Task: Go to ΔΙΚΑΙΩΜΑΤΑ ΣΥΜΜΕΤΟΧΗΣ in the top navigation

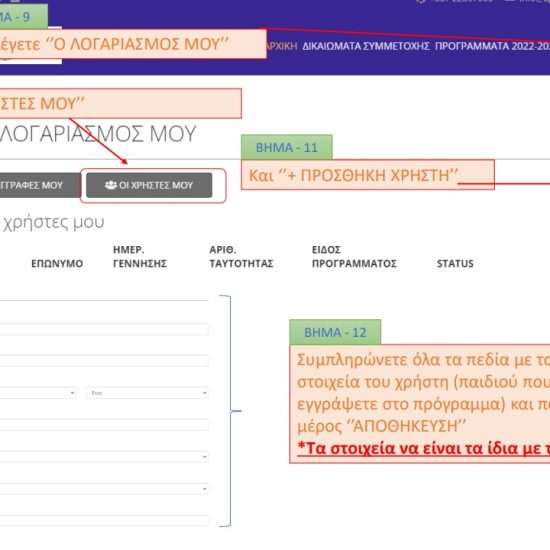Action: point(366,46)
